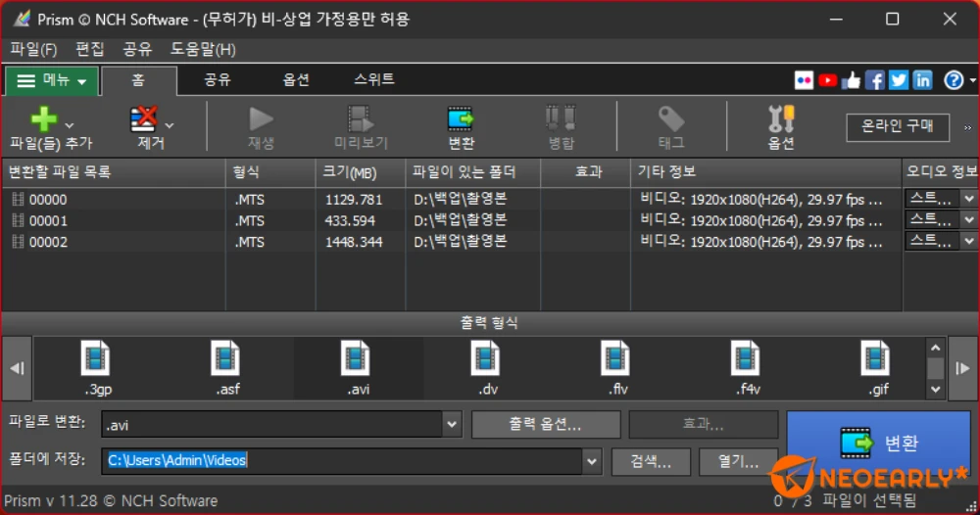This screenshot has height=515, width=980.
Task: Click the Preview (미리보기) toolbar icon
Action: click(x=361, y=118)
